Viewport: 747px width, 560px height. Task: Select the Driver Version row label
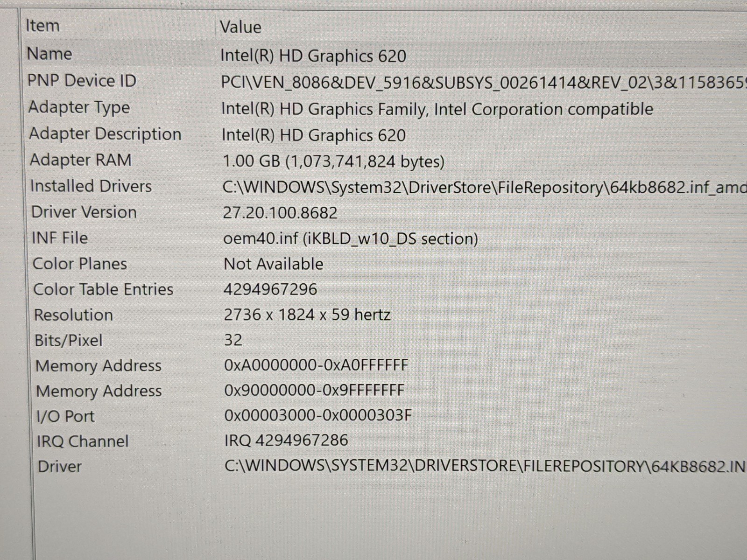(x=84, y=212)
